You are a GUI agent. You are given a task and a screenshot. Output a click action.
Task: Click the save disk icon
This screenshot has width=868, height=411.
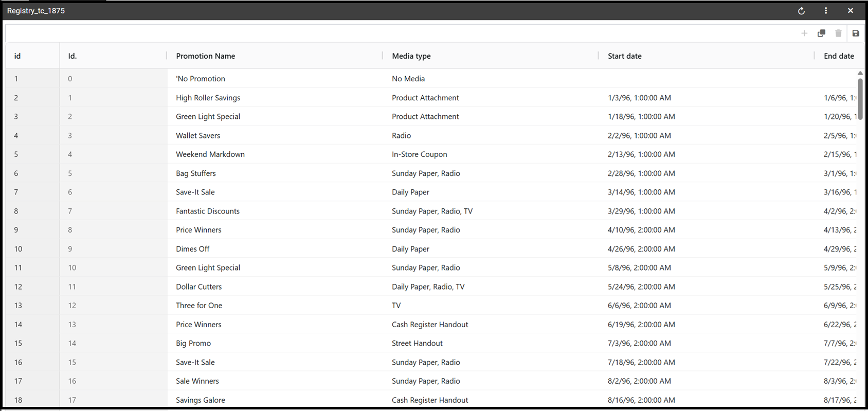tap(856, 33)
